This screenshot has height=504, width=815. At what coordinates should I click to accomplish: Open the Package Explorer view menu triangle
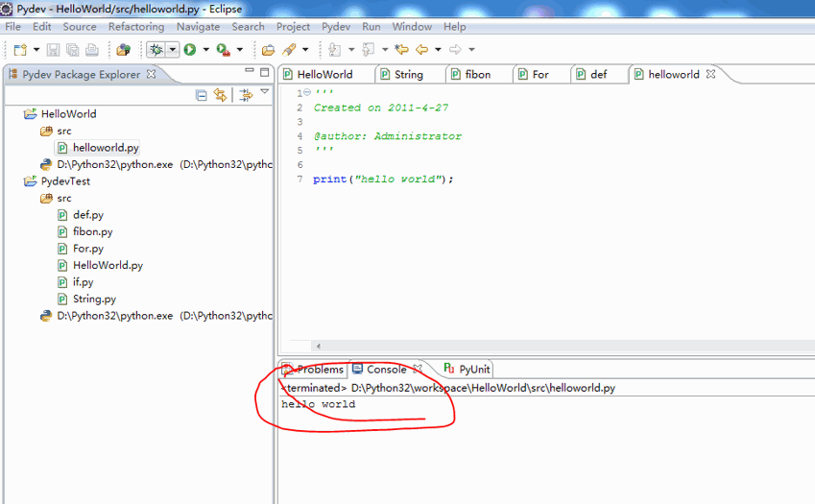(265, 91)
